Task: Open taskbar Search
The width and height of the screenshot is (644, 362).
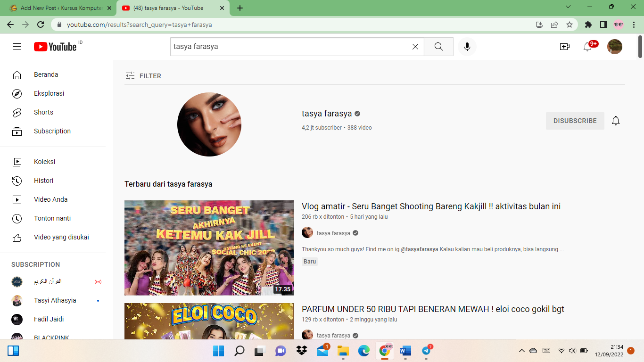Action: tap(239, 351)
